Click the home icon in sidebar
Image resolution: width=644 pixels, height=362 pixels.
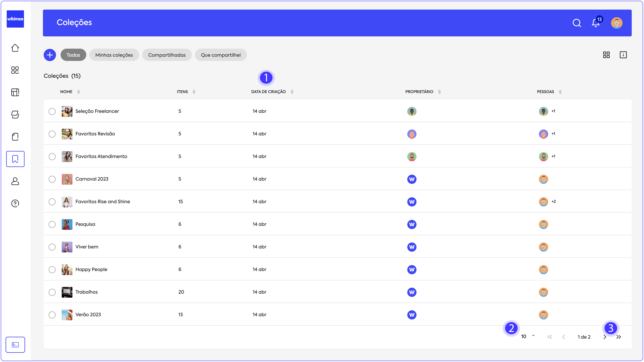pos(15,48)
